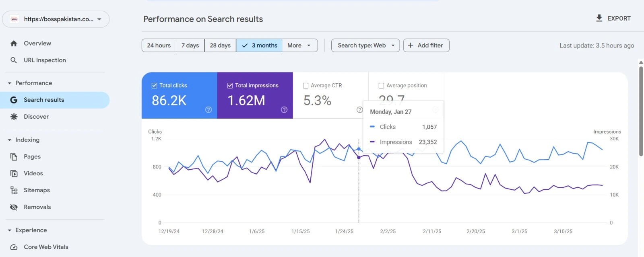Click help icon on Total clicks card
The image size is (644, 257).
click(208, 110)
